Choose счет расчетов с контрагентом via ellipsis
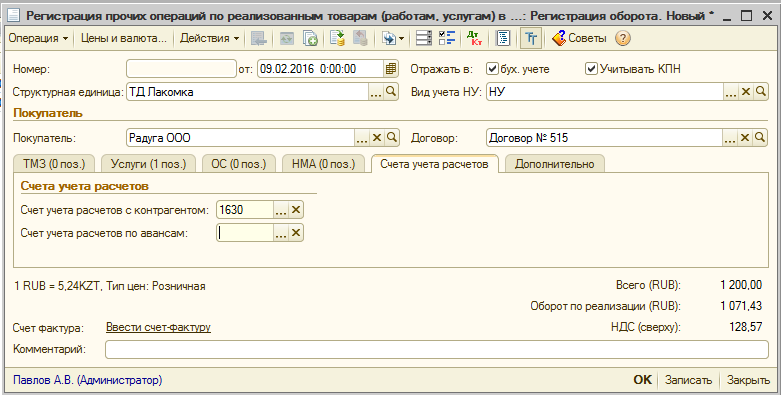 pyautogui.click(x=281, y=210)
